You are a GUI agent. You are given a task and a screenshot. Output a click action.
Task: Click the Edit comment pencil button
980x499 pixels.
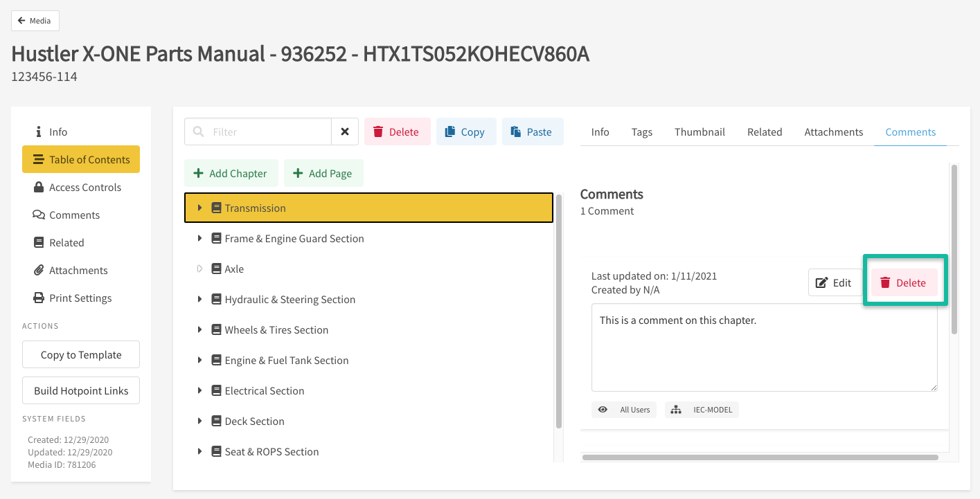[x=835, y=282]
